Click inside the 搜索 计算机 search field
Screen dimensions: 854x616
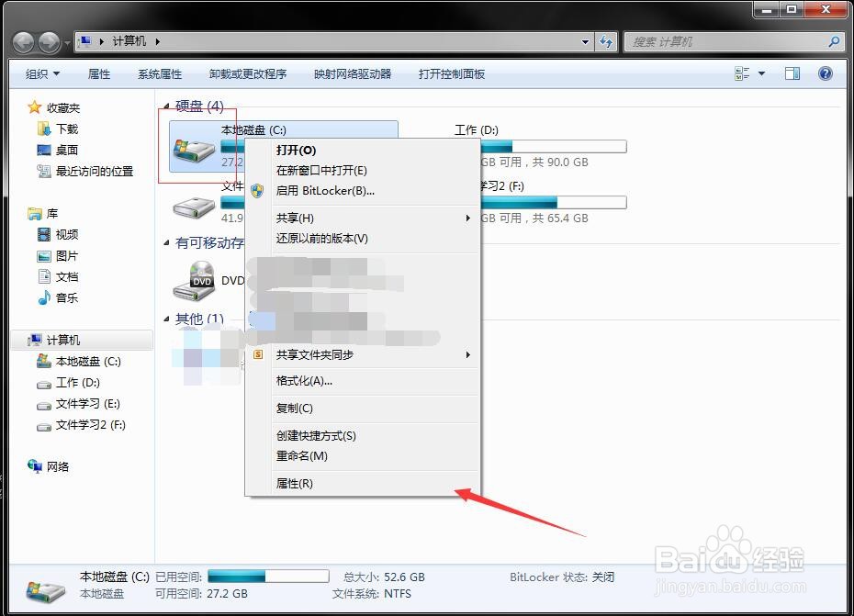[x=725, y=41]
